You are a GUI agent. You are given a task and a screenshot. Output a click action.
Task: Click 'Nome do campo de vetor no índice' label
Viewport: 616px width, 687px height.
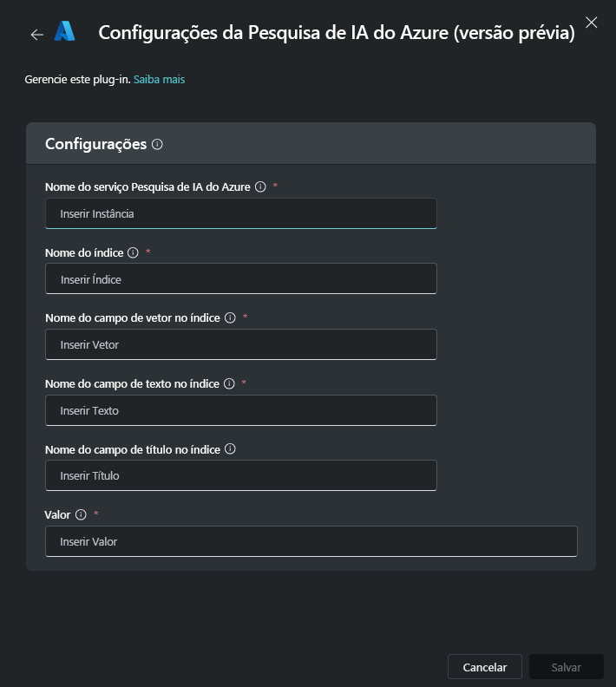(133, 318)
